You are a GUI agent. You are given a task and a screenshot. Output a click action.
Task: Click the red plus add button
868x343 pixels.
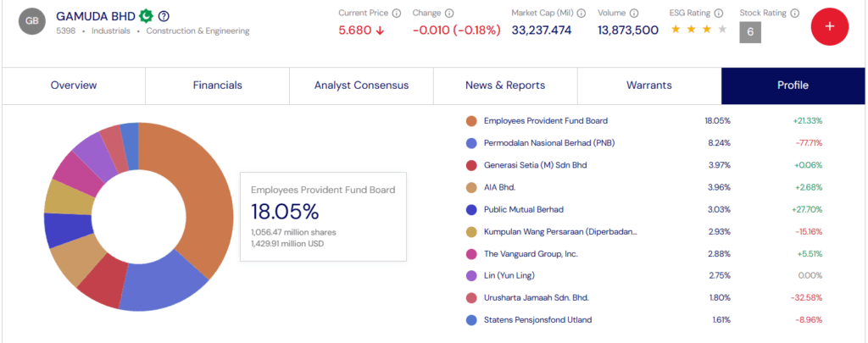(x=829, y=26)
